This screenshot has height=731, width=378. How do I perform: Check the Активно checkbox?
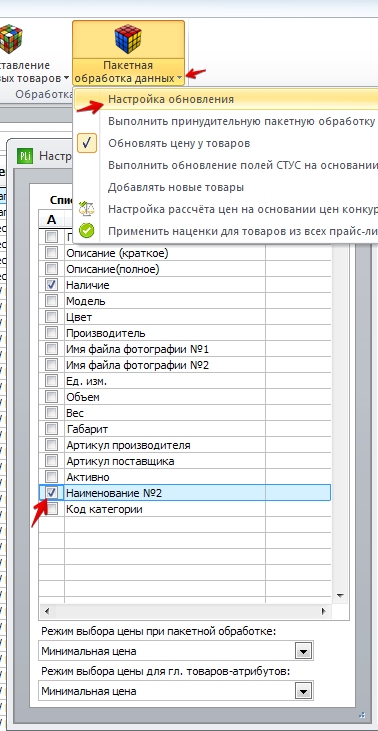click(52, 476)
